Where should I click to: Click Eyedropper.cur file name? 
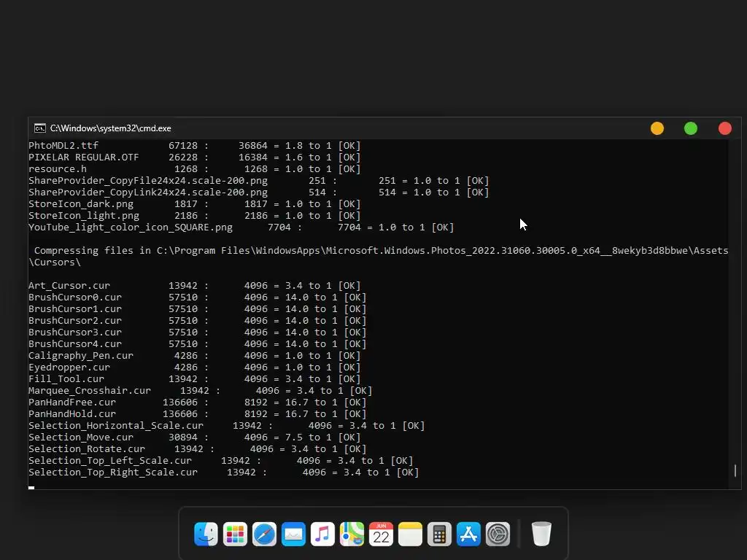point(69,367)
